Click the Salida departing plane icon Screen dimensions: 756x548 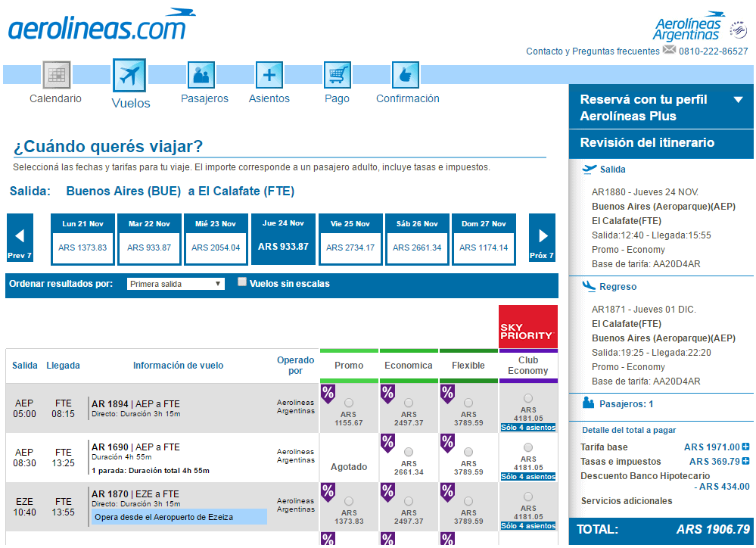point(590,170)
